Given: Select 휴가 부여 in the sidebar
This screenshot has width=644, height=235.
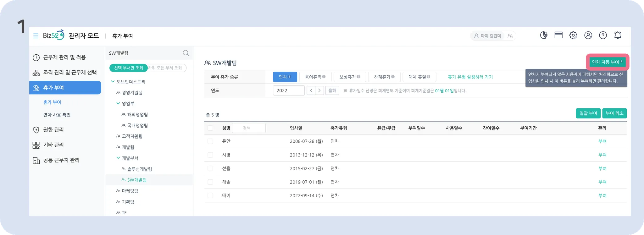Looking at the screenshot, I should tap(65, 88).
